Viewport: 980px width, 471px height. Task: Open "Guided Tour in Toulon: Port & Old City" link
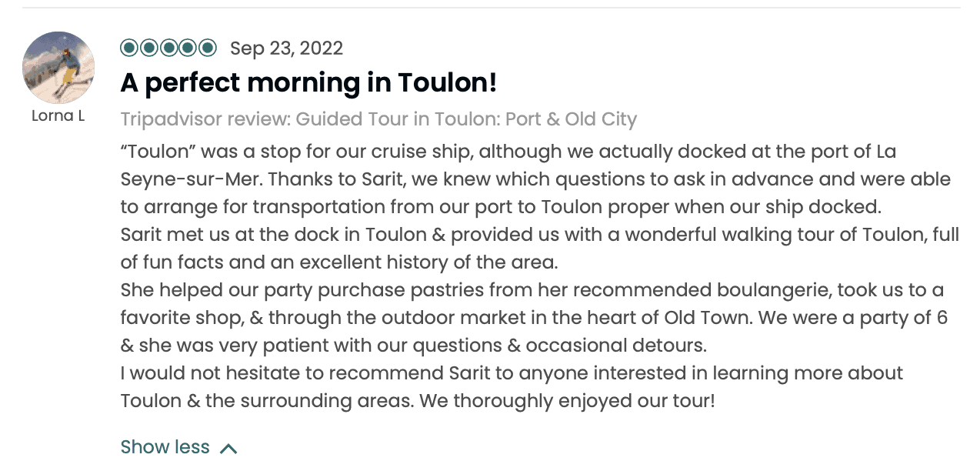coord(466,119)
